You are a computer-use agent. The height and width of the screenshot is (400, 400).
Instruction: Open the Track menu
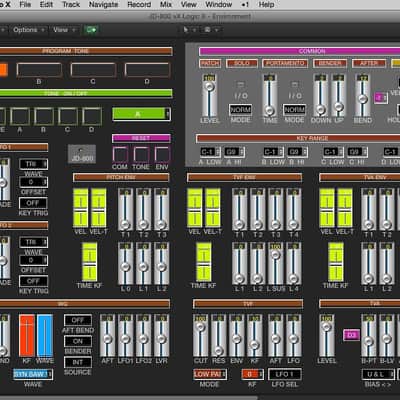tap(71, 5)
